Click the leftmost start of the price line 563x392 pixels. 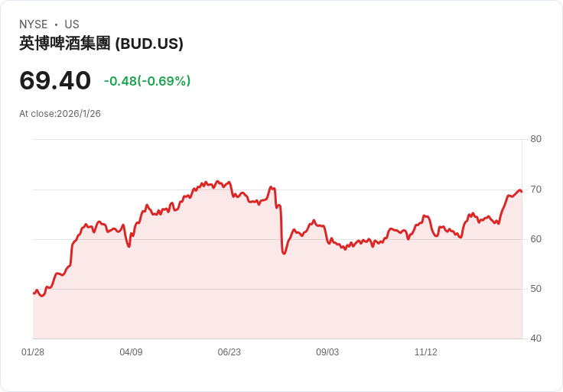pyautogui.click(x=34, y=293)
